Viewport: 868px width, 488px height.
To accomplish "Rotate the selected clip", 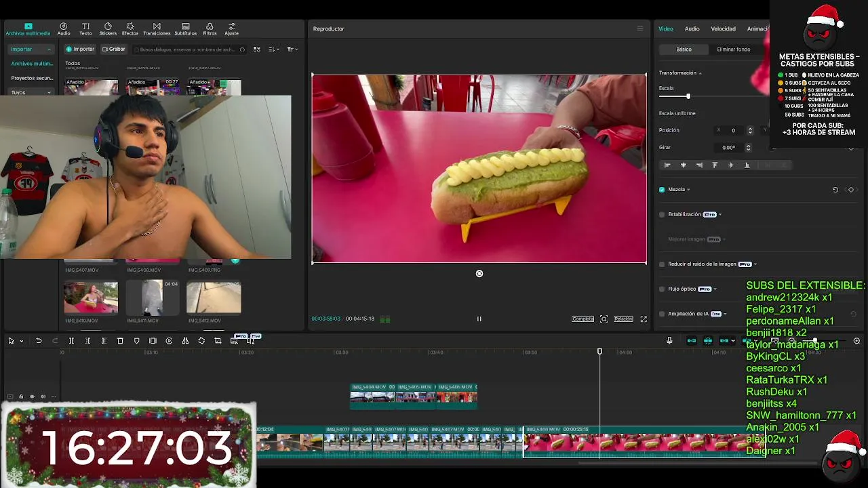I will pyautogui.click(x=201, y=341).
